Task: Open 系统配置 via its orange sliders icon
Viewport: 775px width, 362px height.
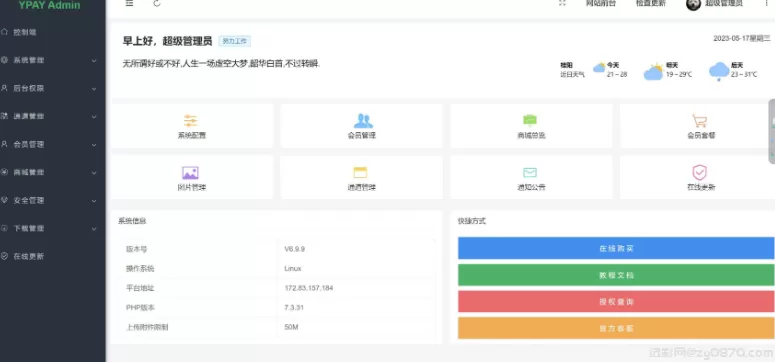Action: (x=191, y=121)
